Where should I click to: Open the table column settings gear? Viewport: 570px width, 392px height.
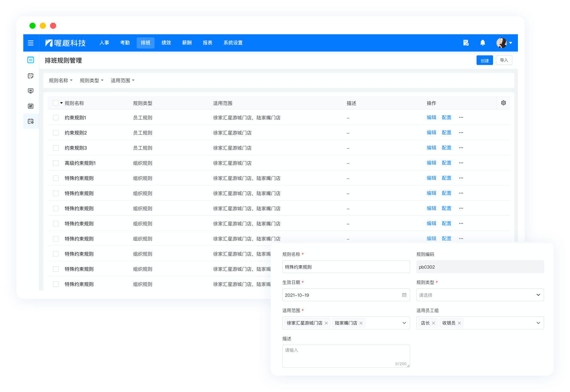pos(503,103)
